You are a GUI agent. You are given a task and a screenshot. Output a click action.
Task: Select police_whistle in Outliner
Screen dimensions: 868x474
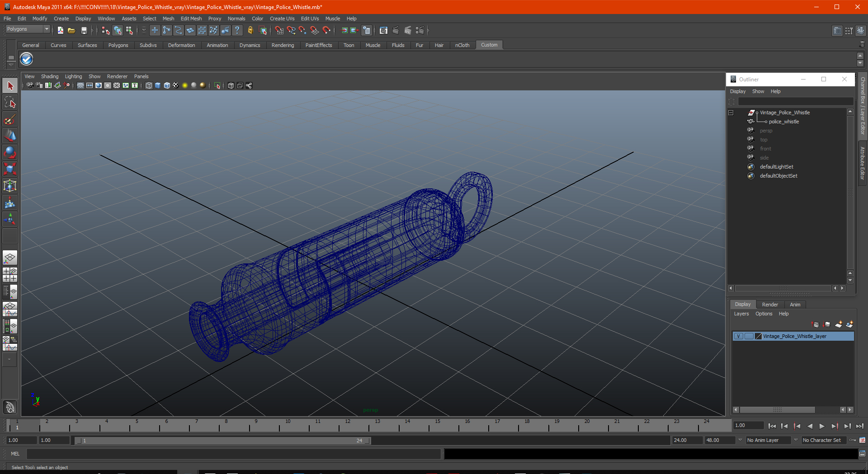(x=784, y=122)
